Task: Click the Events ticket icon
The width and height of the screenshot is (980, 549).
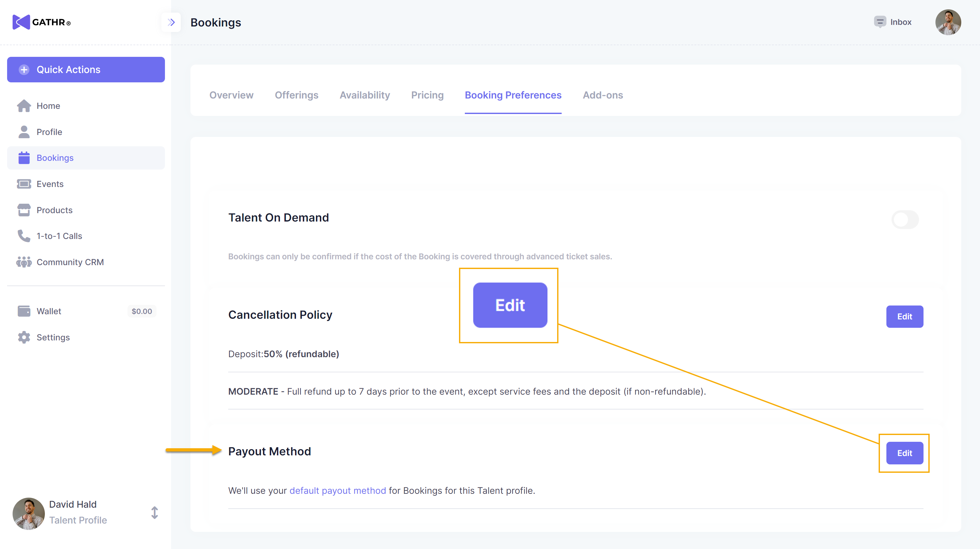Action: pyautogui.click(x=24, y=184)
